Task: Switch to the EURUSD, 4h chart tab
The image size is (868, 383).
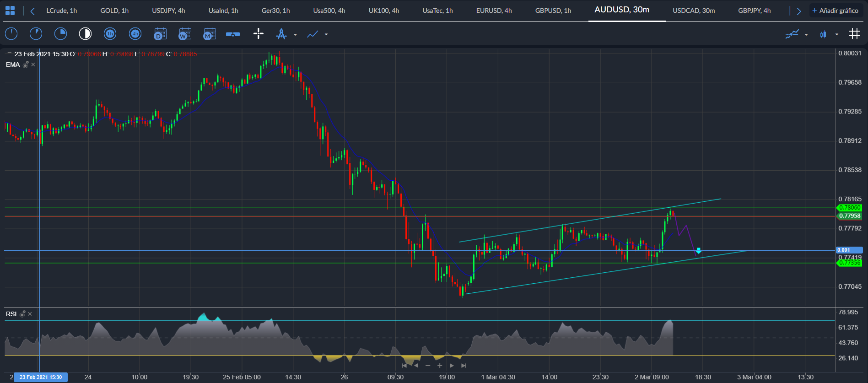Action: pos(494,11)
